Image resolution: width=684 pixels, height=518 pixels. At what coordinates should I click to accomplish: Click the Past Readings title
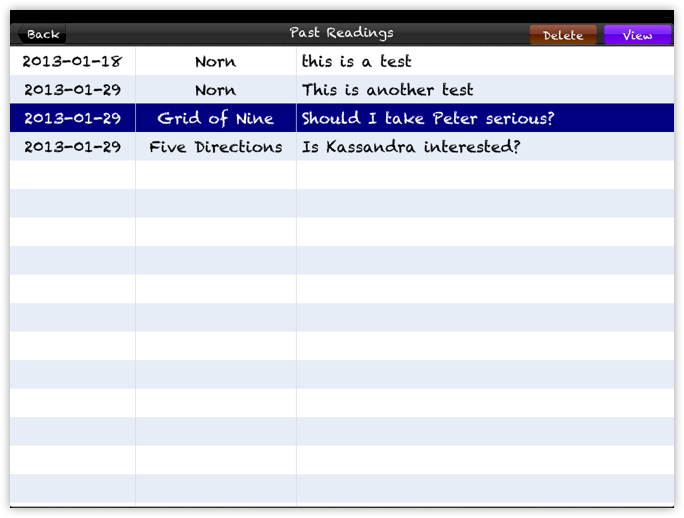[341, 33]
